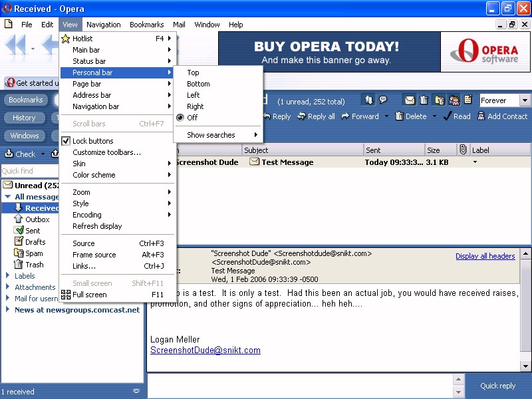Click the Reply button
532x399 pixels.
click(277, 116)
